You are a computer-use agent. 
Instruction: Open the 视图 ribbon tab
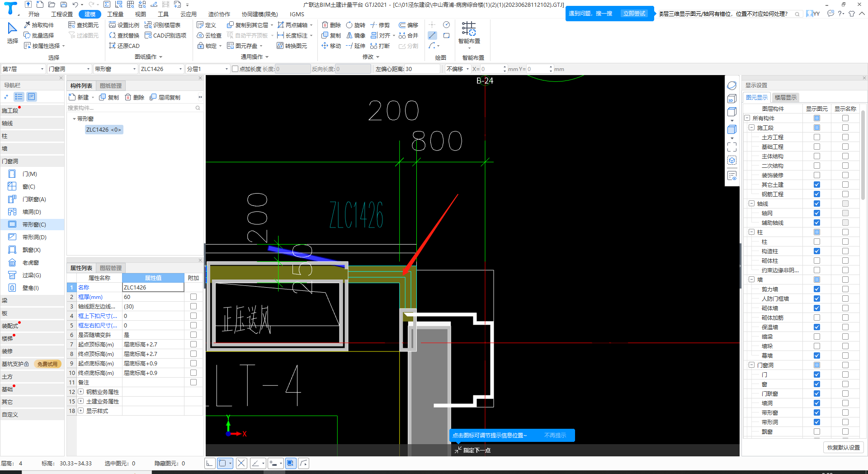(x=141, y=14)
